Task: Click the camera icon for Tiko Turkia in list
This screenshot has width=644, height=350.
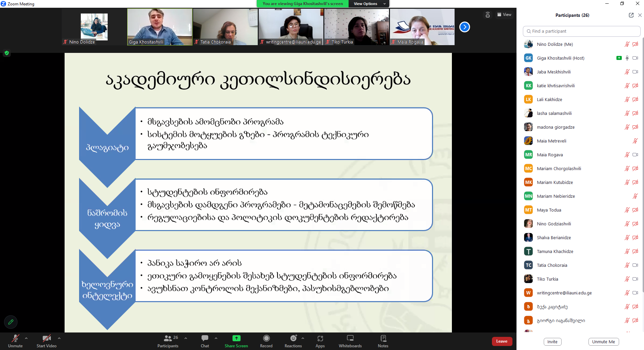Action: click(635, 279)
